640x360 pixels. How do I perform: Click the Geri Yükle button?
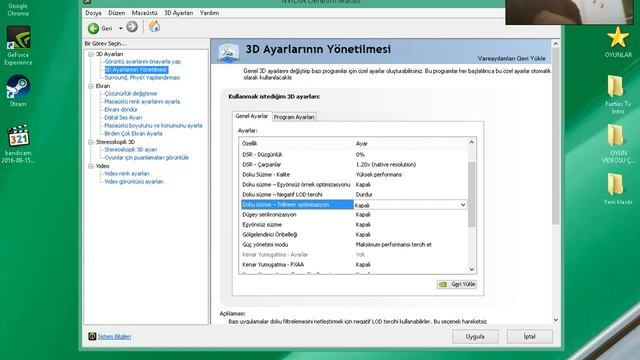point(457,284)
